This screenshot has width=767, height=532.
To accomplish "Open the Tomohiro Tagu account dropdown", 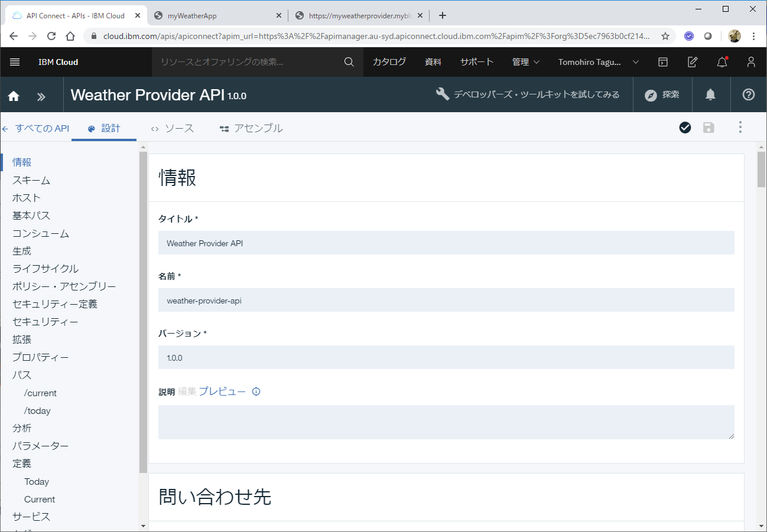I will 599,62.
